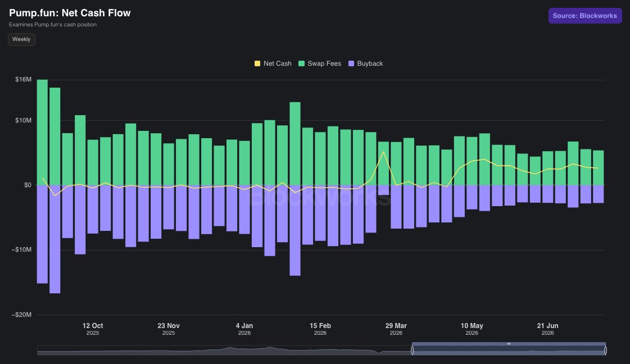The image size is (630, 364).
Task: Grab the left handle of range selector
Action: [413, 351]
